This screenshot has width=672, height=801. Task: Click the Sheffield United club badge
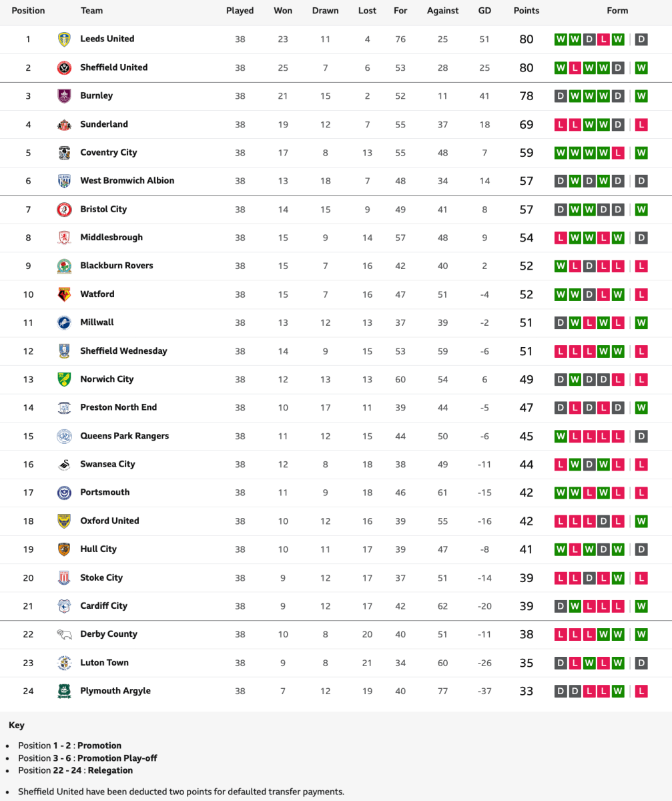click(64, 67)
